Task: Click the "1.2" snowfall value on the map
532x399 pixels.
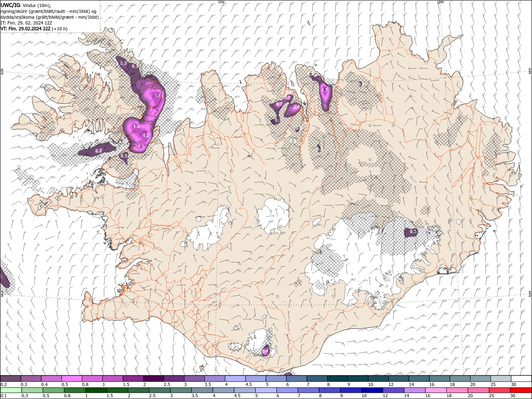Action: (x=146, y=135)
